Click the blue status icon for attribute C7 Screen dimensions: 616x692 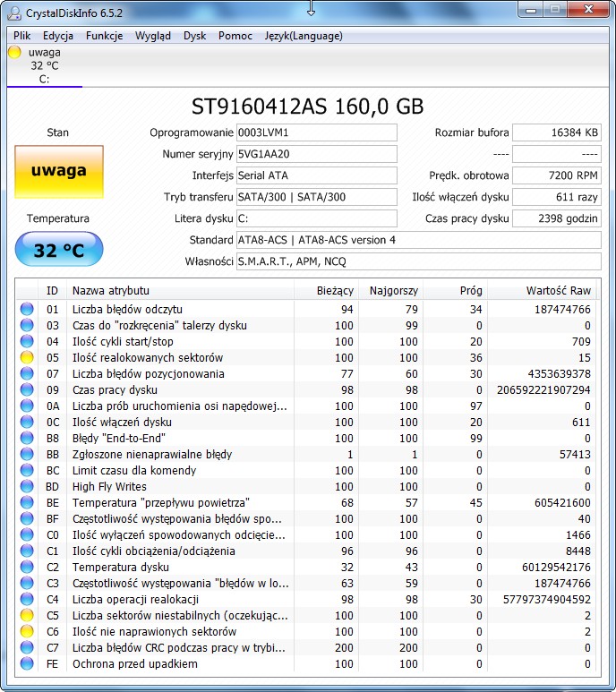[27, 647]
